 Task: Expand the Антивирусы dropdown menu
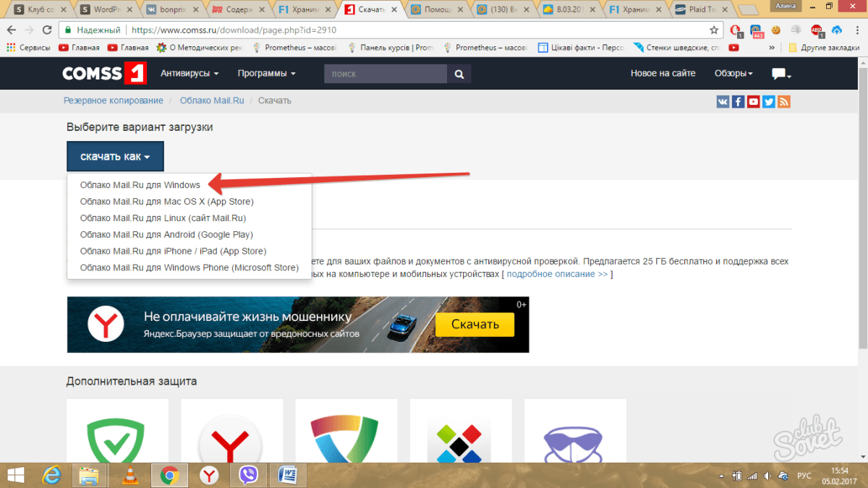[190, 74]
